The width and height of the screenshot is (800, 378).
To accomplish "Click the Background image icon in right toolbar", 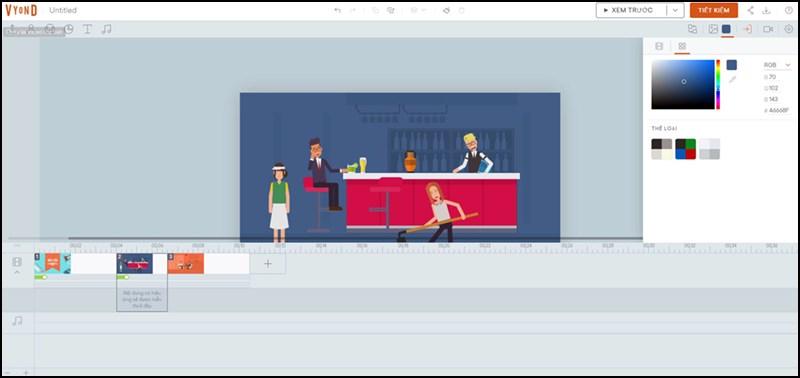I will (x=713, y=29).
